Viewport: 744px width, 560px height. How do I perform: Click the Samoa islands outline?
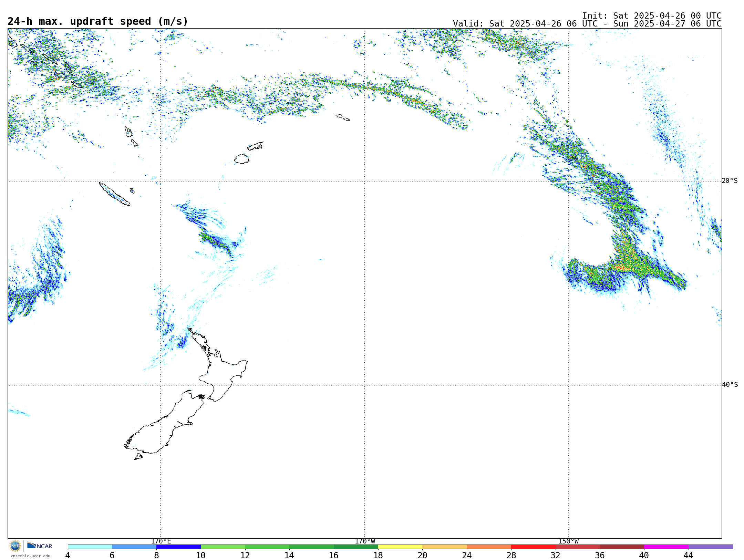pos(342,117)
